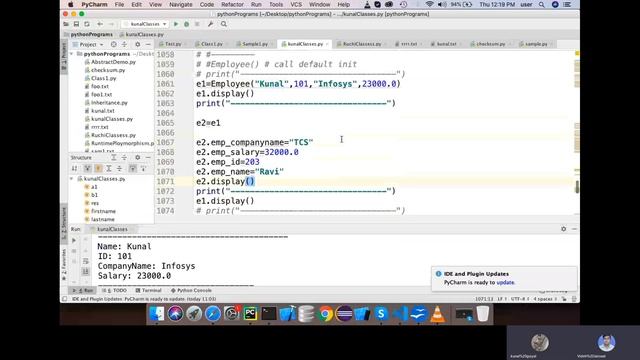Switch to the RuchiClassess.py editor tab
Screen dimensions: 640x360
tap(362, 44)
